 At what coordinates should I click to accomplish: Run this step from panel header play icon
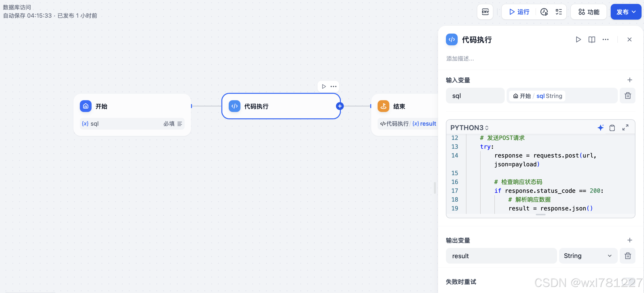pyautogui.click(x=578, y=39)
